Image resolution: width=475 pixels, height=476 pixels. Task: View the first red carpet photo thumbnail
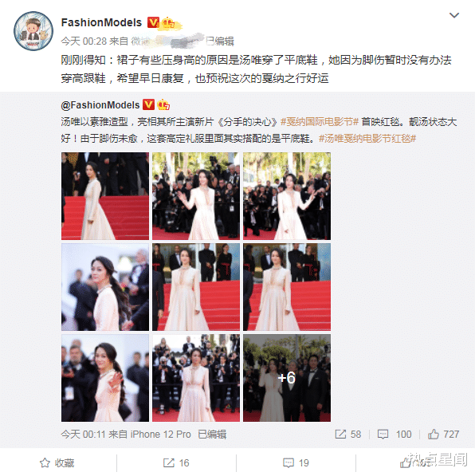coord(105,196)
